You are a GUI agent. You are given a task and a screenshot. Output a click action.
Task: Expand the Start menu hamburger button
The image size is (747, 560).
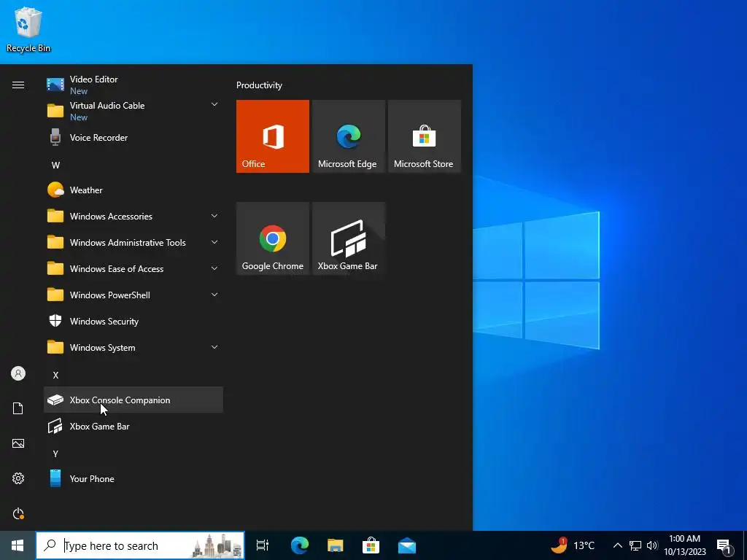tap(18, 85)
